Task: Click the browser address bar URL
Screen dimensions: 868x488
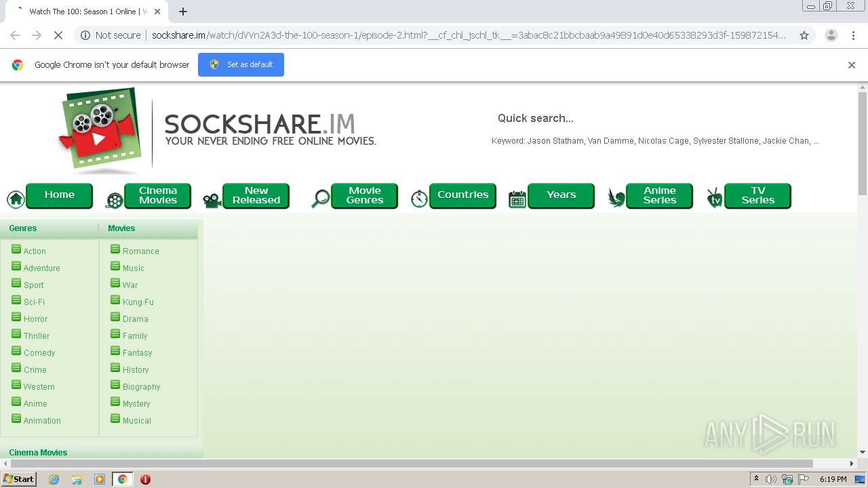Action: pyautogui.click(x=468, y=35)
